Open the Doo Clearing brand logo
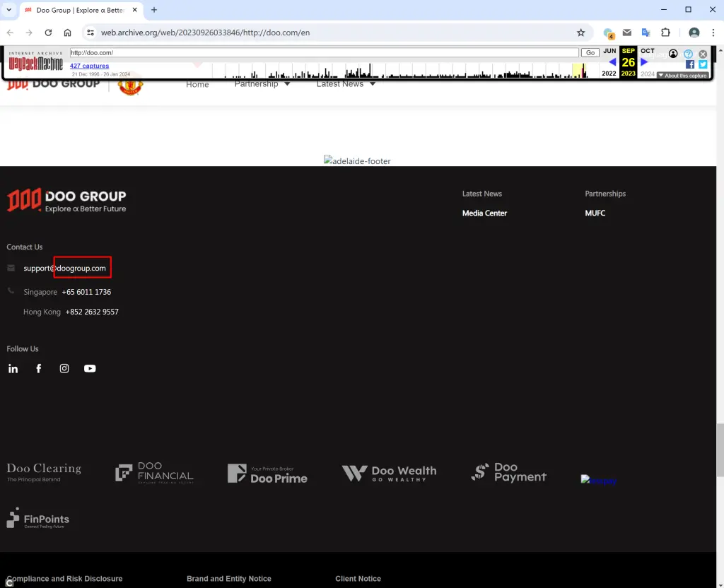 pos(44,472)
